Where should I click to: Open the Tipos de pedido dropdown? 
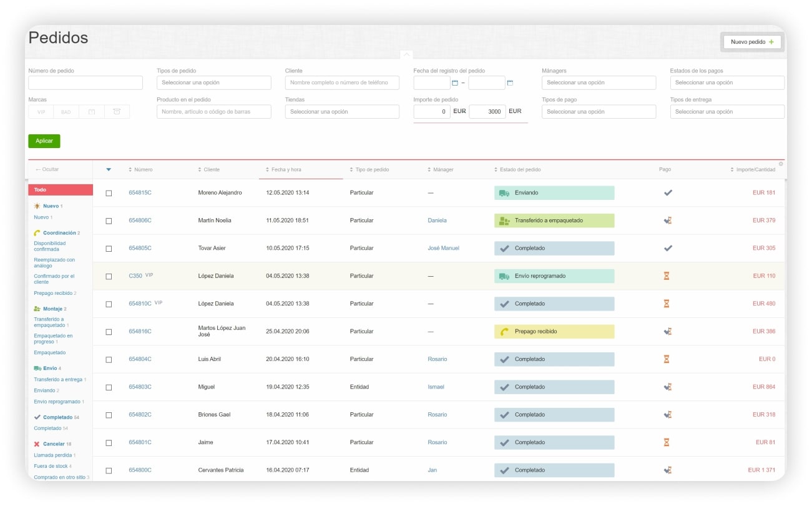pos(214,82)
